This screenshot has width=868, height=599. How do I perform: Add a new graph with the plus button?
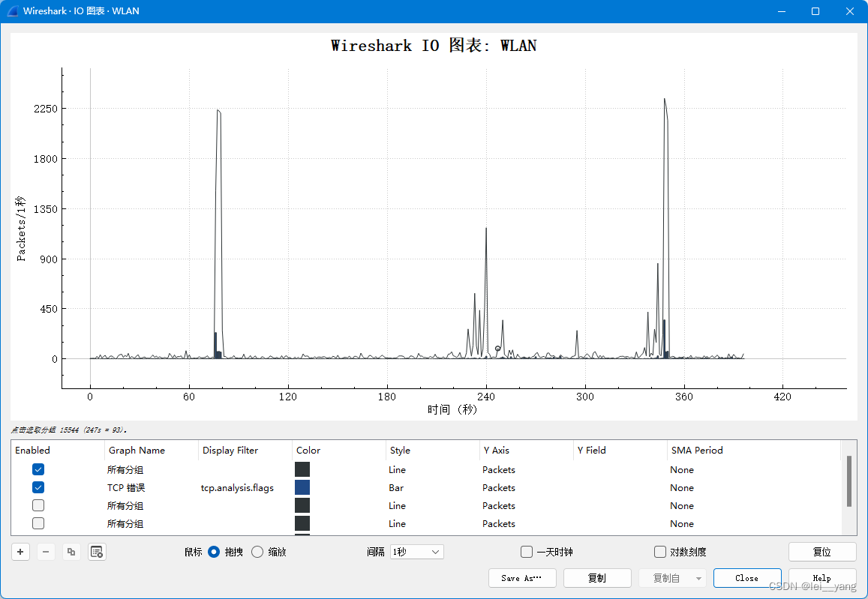click(x=20, y=552)
